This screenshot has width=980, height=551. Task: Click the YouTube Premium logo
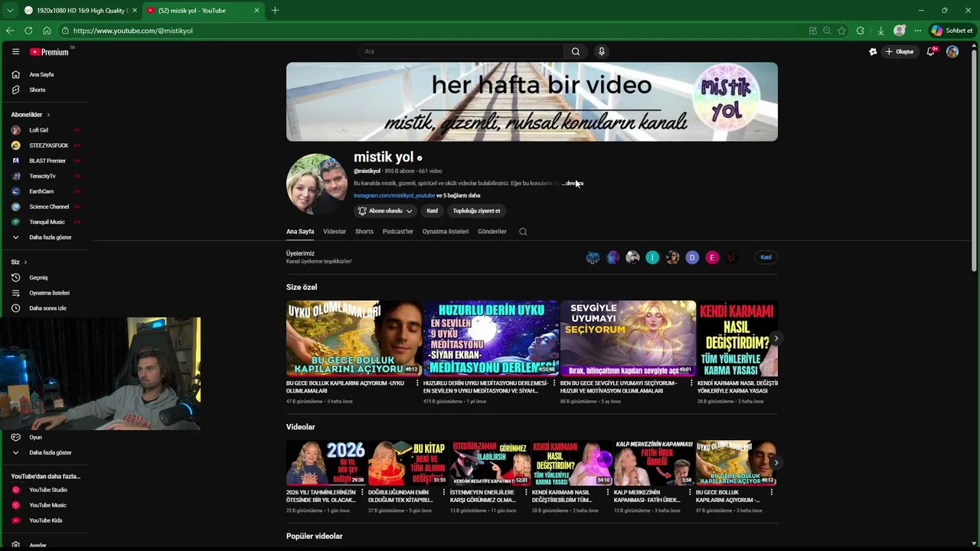(50, 52)
